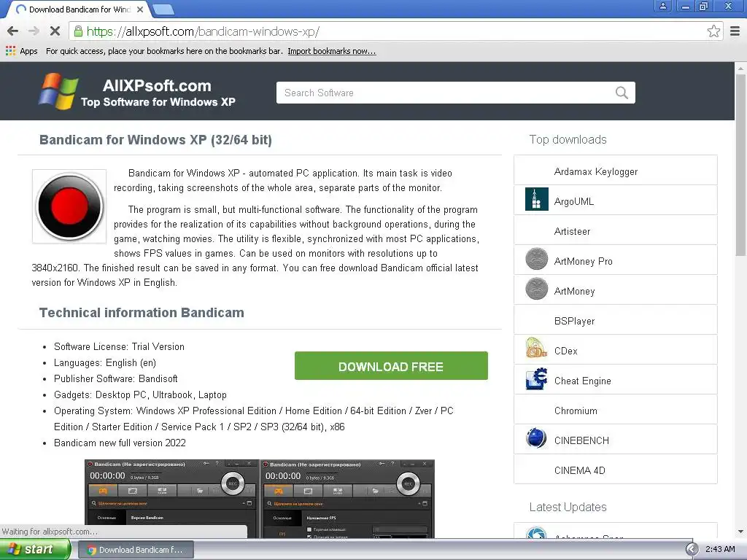
Task: Click Import bookmarks now link
Action: coord(332,51)
